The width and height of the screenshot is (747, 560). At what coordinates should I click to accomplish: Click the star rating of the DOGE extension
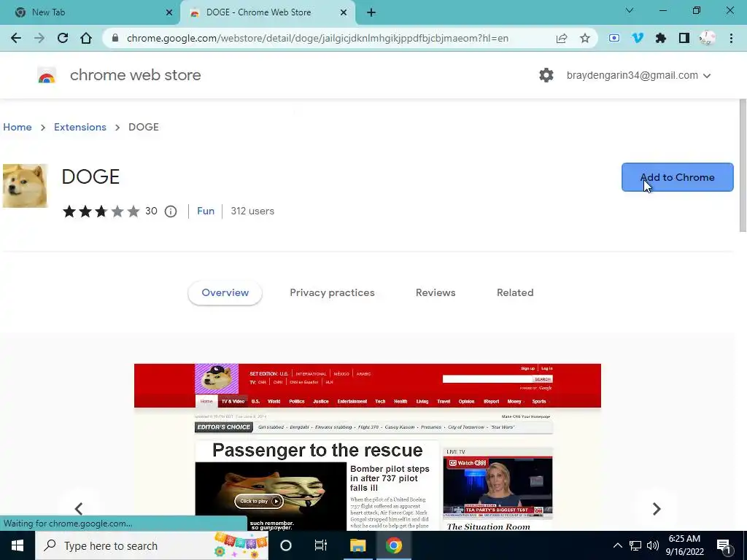pyautogui.click(x=101, y=211)
